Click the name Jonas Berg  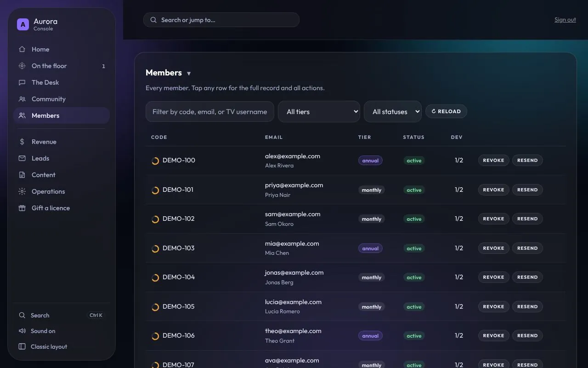click(279, 282)
